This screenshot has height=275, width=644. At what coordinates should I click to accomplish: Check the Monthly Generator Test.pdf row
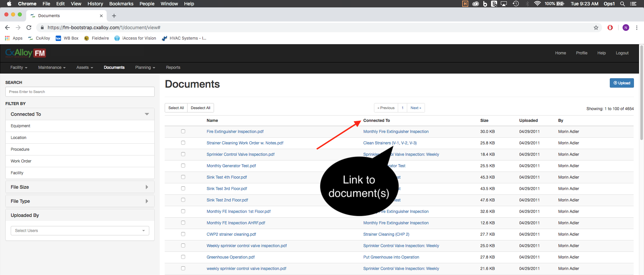[183, 166]
